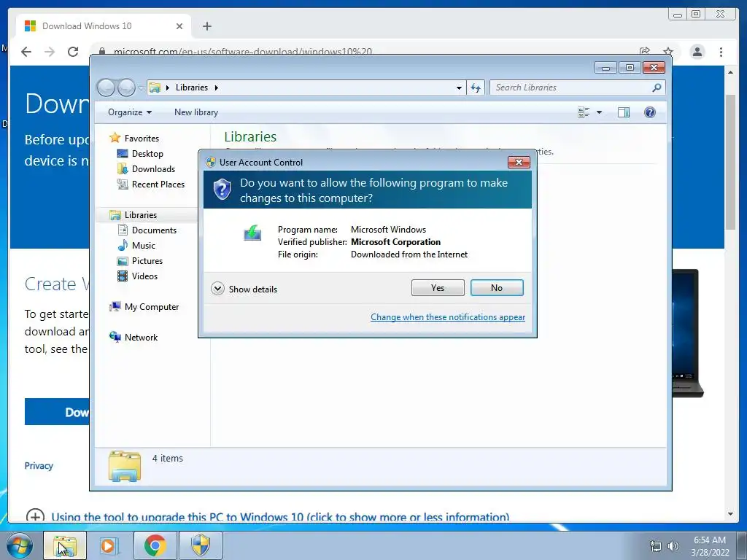Click the Network globe icon
Image resolution: width=747 pixels, height=560 pixels.
(115, 337)
